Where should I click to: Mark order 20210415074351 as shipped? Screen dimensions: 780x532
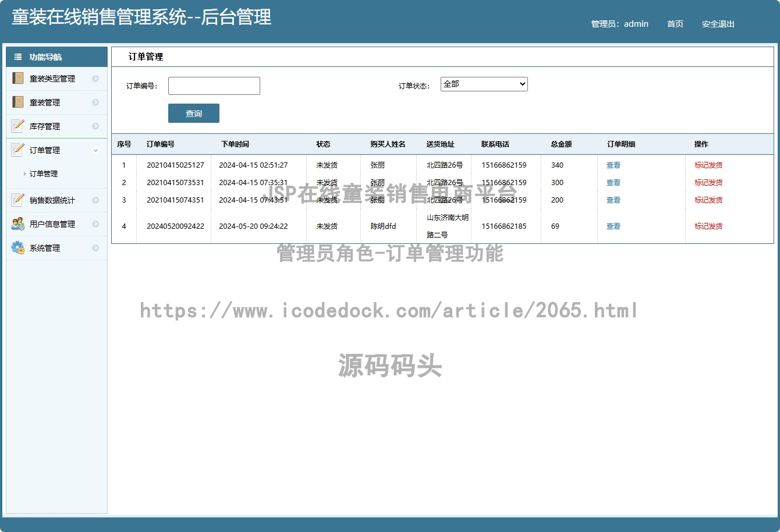[708, 200]
